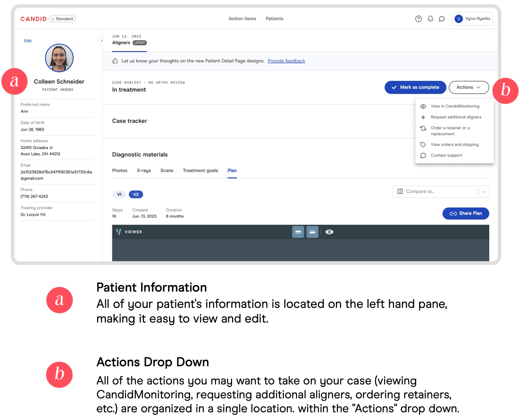Click the notifications bell icon
Screen dimensions: 521x420
point(430,19)
